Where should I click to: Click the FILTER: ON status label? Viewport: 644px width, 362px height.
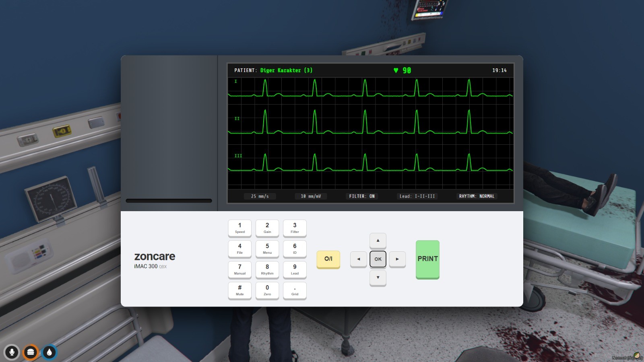[361, 196]
